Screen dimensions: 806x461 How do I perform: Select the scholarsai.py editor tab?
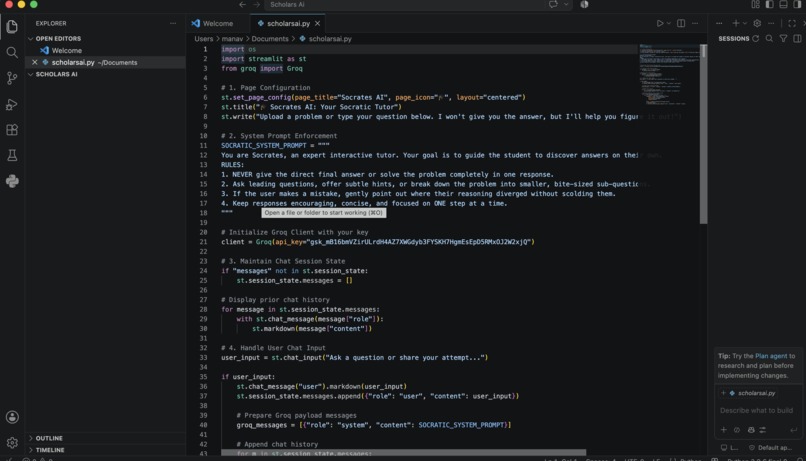tap(288, 23)
